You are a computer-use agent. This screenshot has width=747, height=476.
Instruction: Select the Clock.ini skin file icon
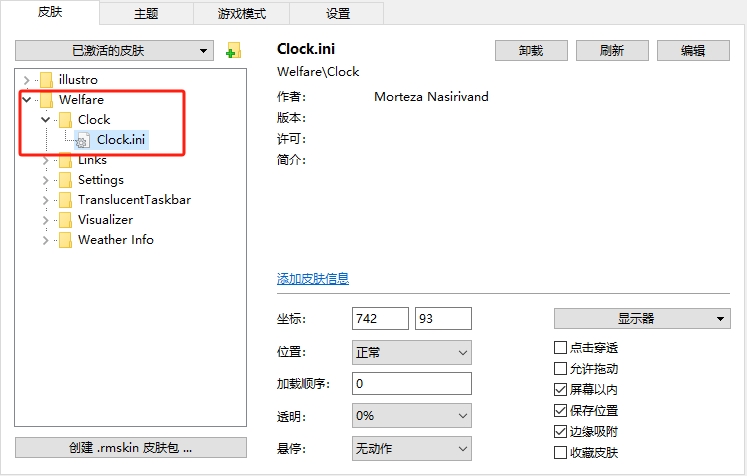(83, 140)
